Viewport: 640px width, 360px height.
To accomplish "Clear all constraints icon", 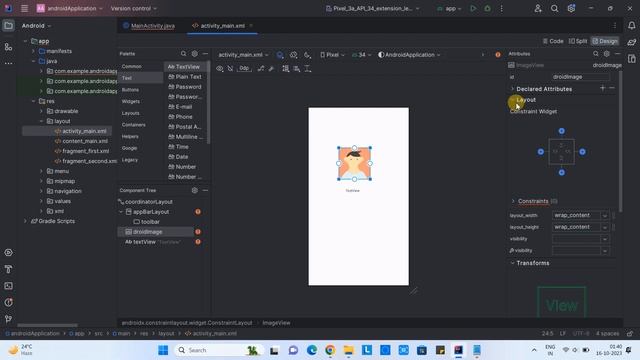I will click(260, 69).
